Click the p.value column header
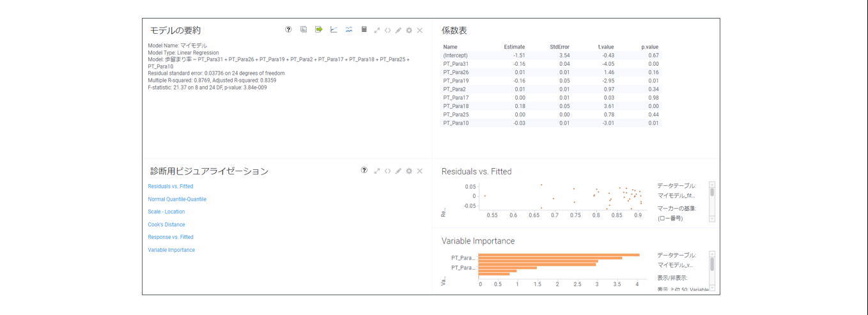 tap(650, 47)
